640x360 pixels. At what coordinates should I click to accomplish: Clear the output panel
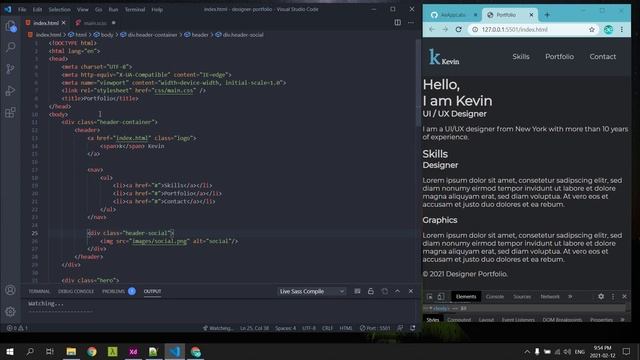(357, 291)
